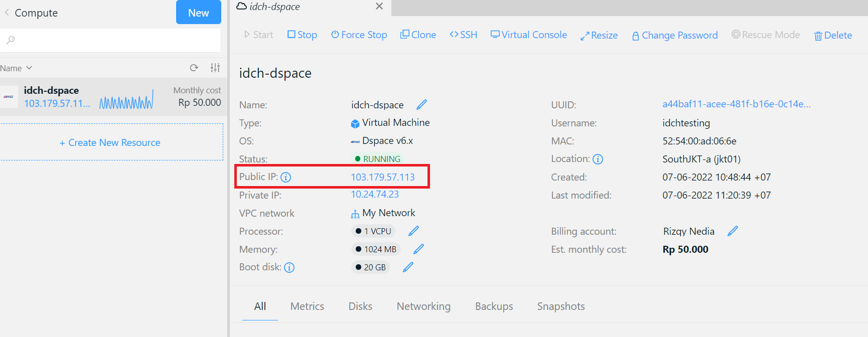The height and width of the screenshot is (337, 868).
Task: Open the Snapshots tab
Action: [560, 306]
